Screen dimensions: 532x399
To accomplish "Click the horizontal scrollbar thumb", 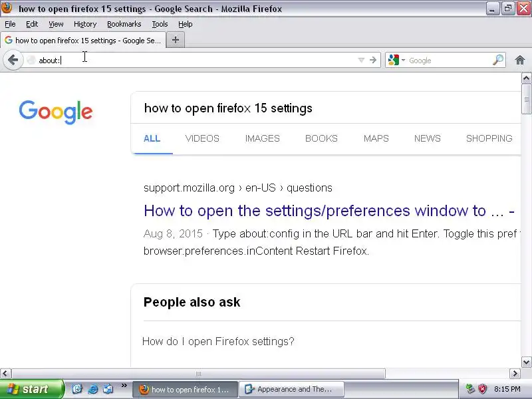I will (198, 374).
